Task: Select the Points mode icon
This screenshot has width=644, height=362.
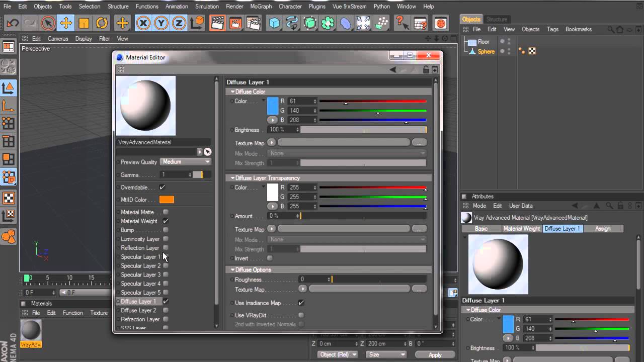Action: [9, 124]
